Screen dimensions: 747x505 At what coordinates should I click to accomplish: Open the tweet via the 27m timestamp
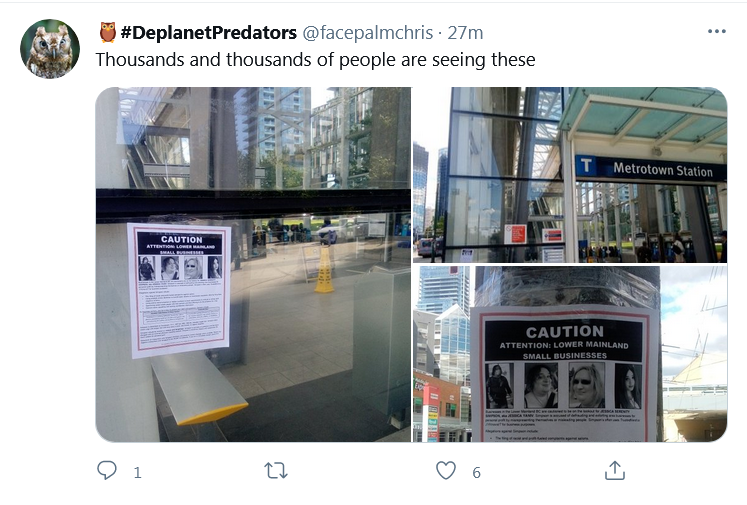point(465,32)
